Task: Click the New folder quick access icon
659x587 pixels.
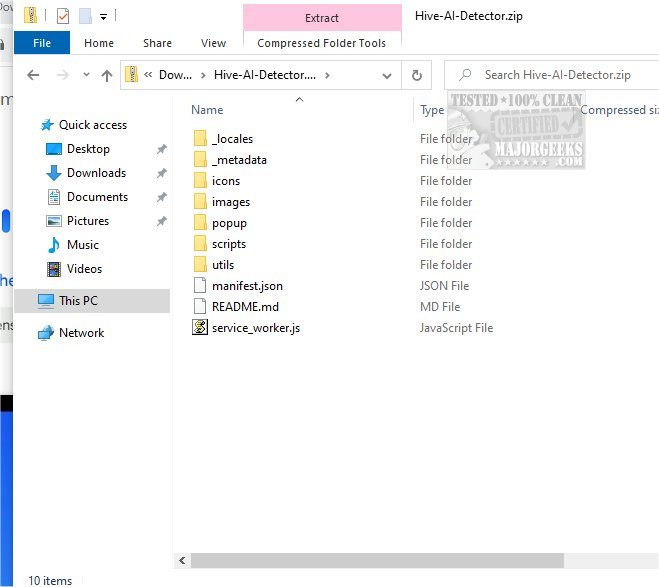Action: click(85, 16)
